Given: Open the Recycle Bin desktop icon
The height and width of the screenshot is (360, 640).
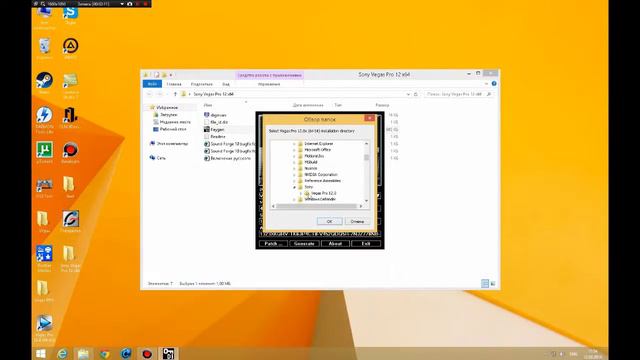Looking at the screenshot, I should (44, 48).
